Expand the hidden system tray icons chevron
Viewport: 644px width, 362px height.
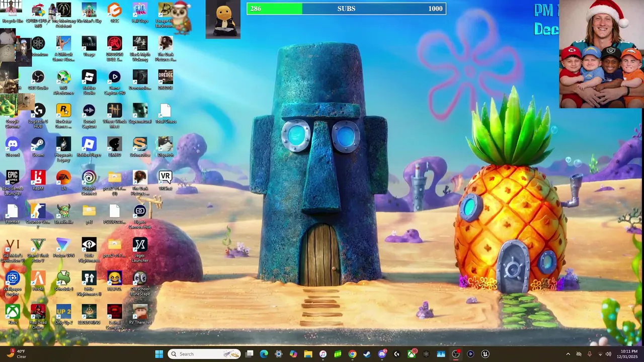pos(568,354)
